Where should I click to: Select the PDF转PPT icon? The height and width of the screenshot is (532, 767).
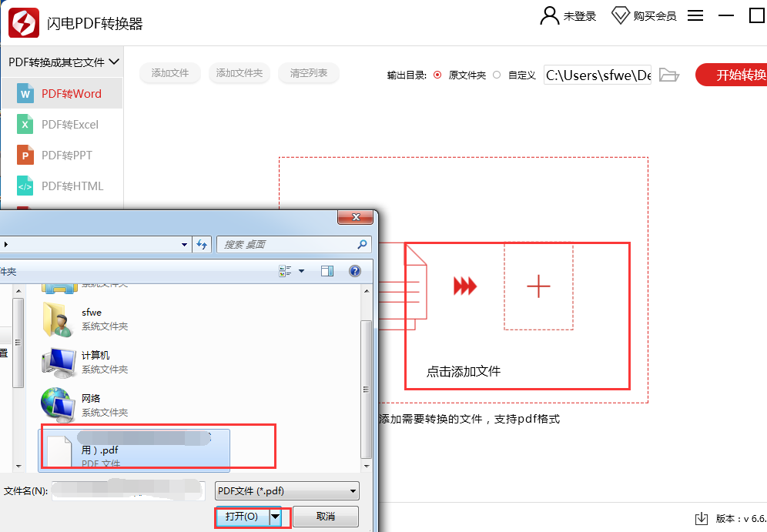[x=25, y=155]
